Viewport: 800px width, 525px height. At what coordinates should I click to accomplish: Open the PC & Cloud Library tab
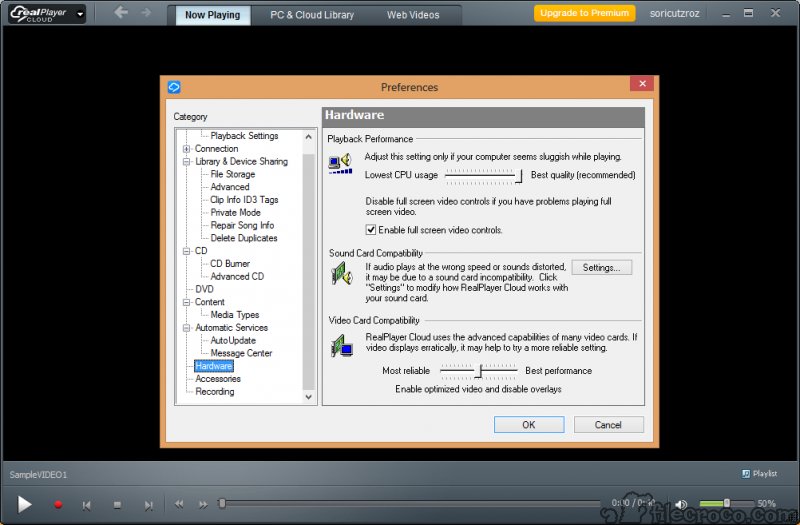[312, 15]
